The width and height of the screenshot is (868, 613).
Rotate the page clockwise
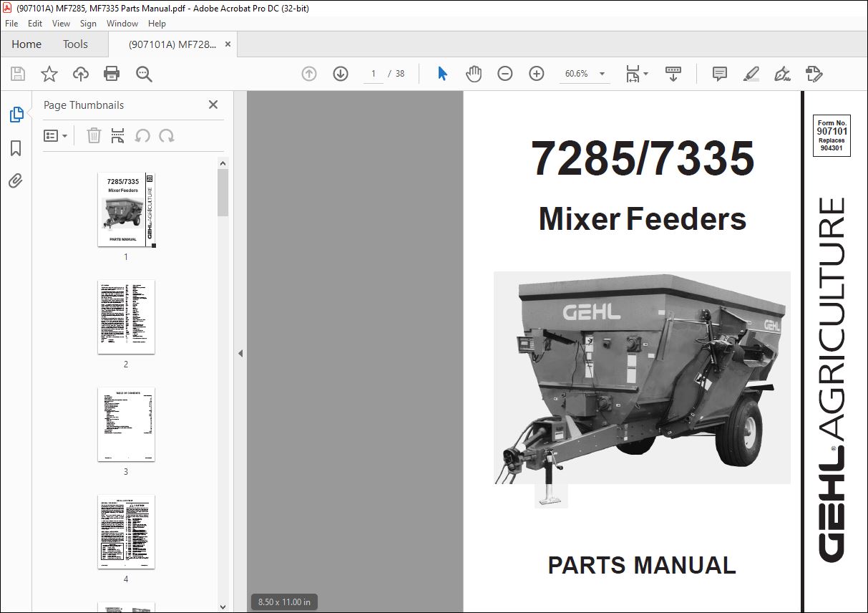pyautogui.click(x=167, y=135)
